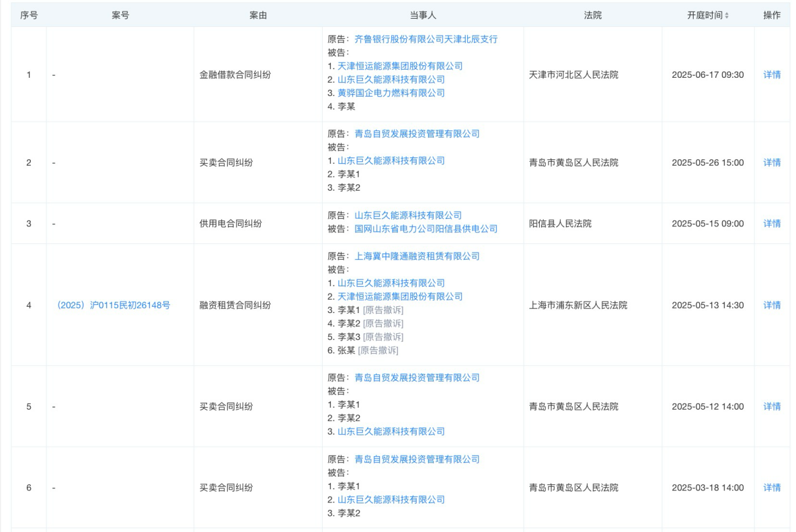Screen dimensions: 796x532
Task: Select 供用电合同纠纷 case cause cell
Action: 231,223
